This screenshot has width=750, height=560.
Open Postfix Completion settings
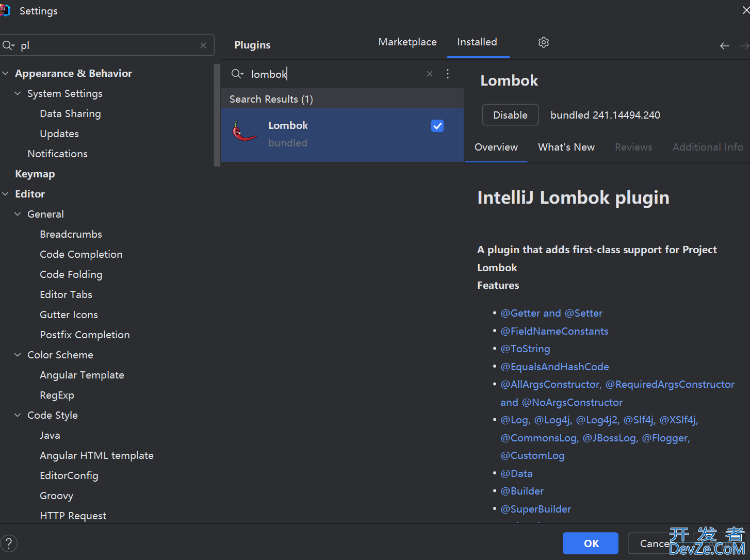tap(85, 335)
